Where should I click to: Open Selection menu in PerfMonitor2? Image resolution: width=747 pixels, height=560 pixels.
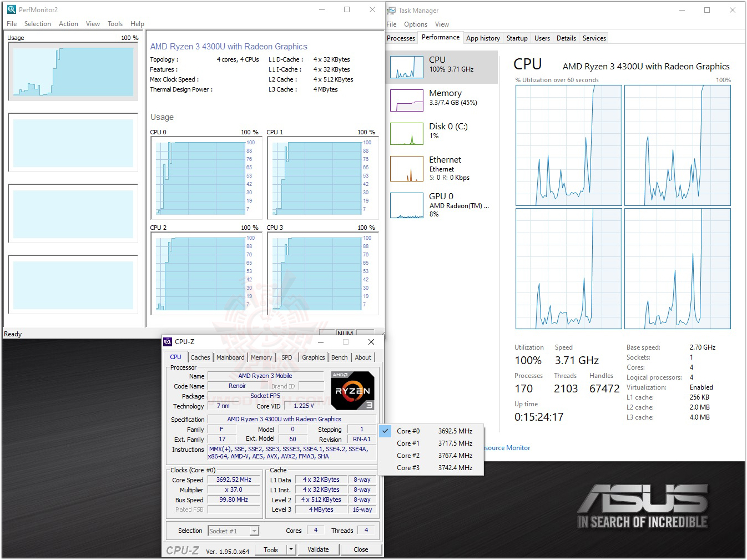click(x=38, y=24)
